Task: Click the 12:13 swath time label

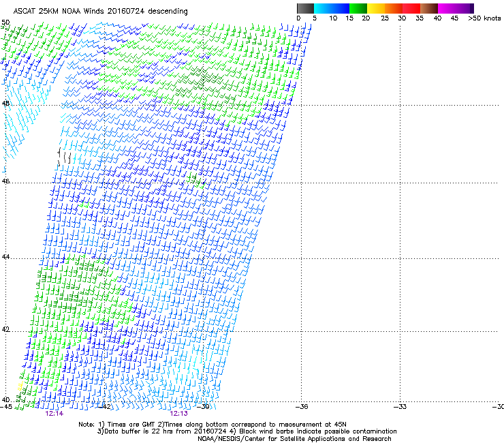Action: 178,414
